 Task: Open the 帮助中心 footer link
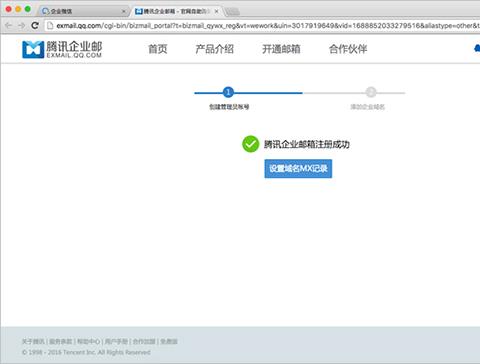(88, 341)
